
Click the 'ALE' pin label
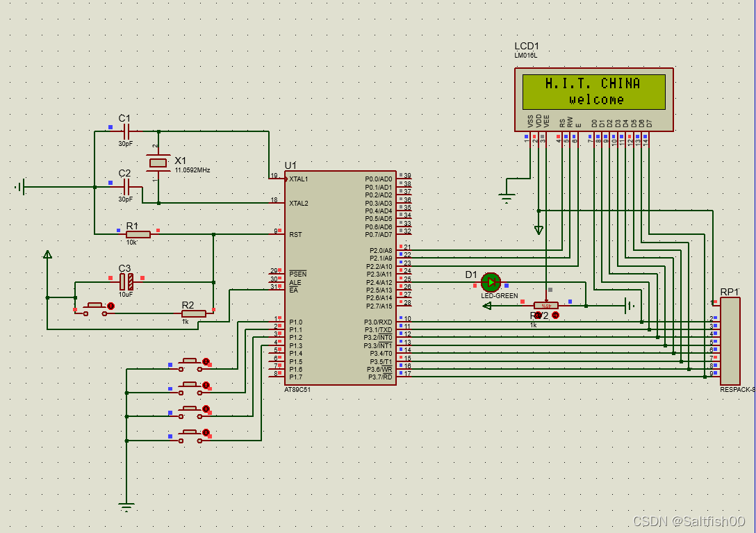295,282
